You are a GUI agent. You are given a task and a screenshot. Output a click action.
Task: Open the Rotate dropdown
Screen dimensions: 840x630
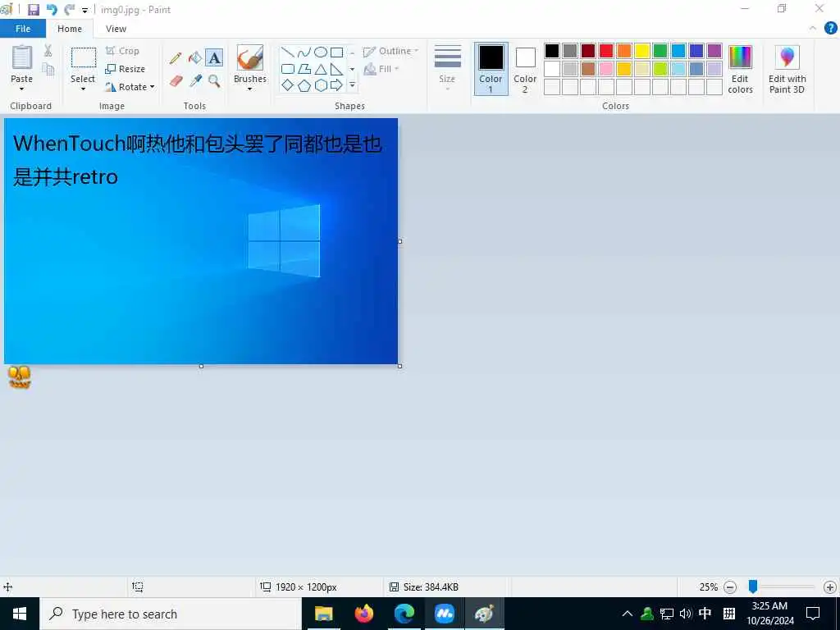tap(130, 87)
